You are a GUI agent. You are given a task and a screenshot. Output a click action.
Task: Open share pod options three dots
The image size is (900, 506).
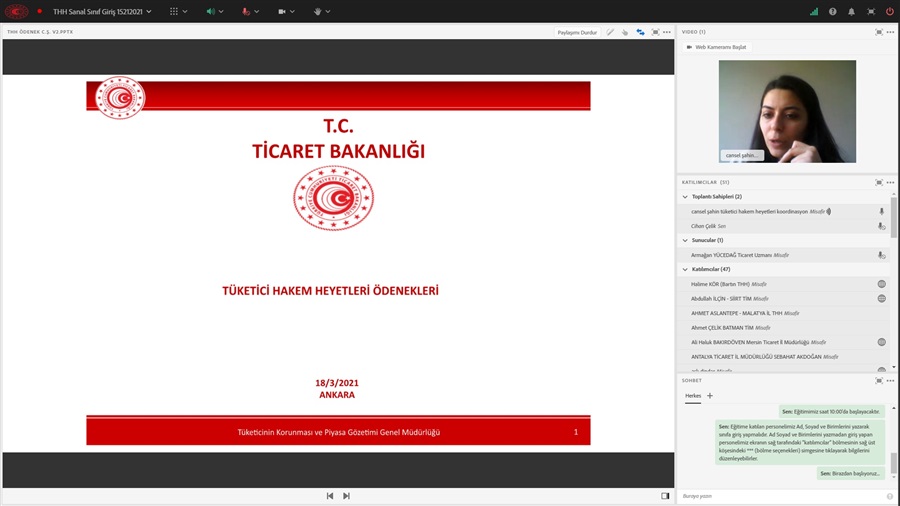click(x=666, y=32)
